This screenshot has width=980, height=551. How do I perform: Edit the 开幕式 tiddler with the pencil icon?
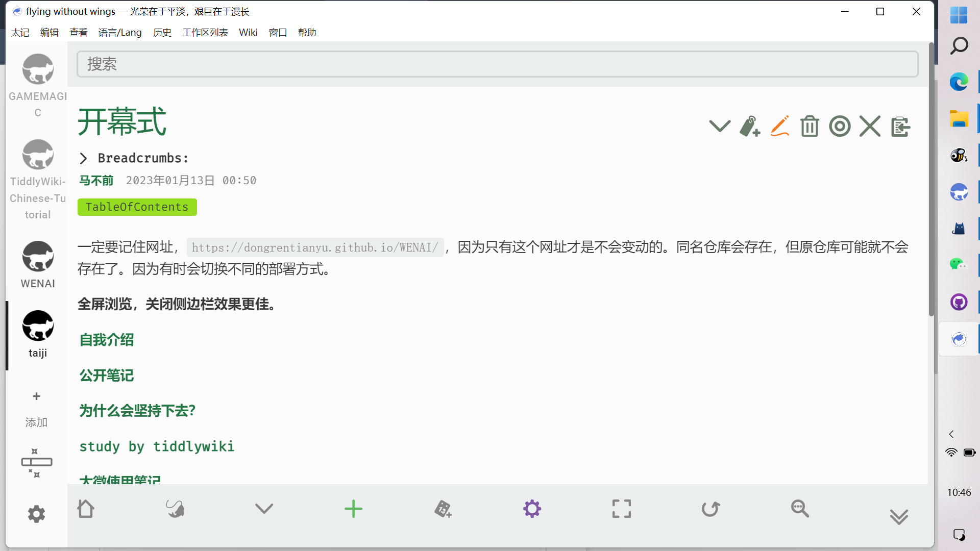(x=779, y=126)
